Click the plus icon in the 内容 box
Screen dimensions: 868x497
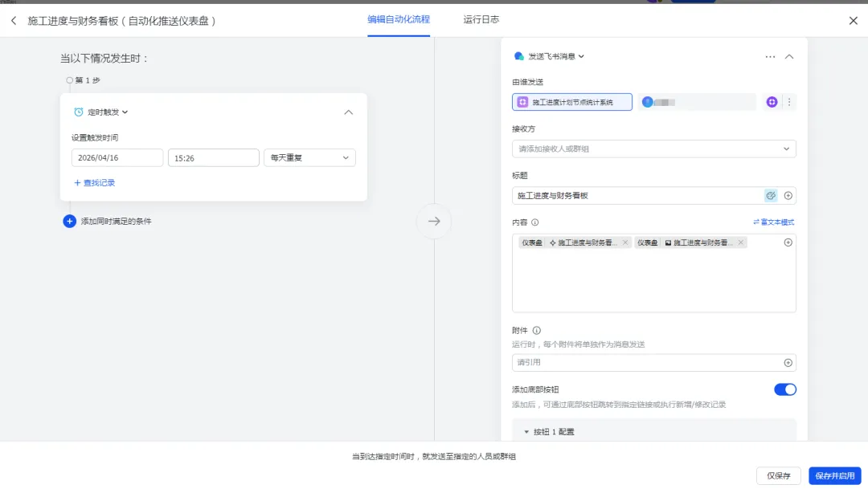coord(788,242)
